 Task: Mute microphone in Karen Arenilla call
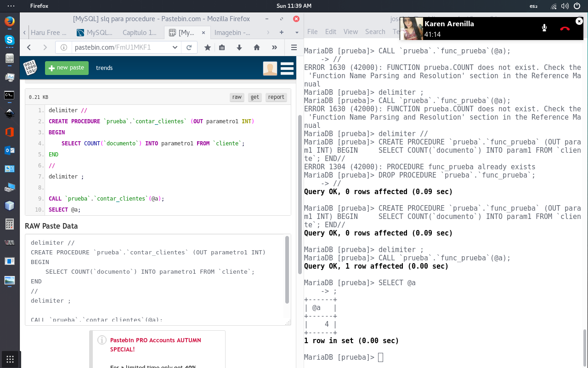click(544, 28)
